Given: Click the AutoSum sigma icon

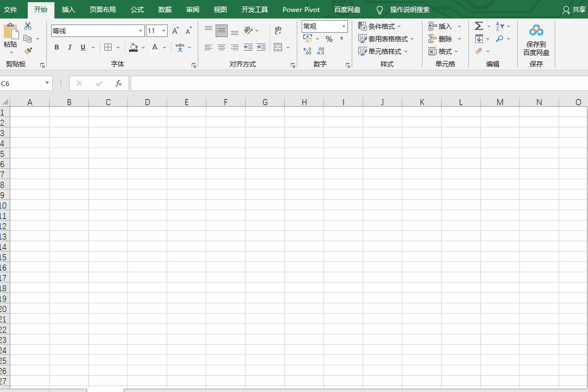Looking at the screenshot, I should (x=479, y=26).
